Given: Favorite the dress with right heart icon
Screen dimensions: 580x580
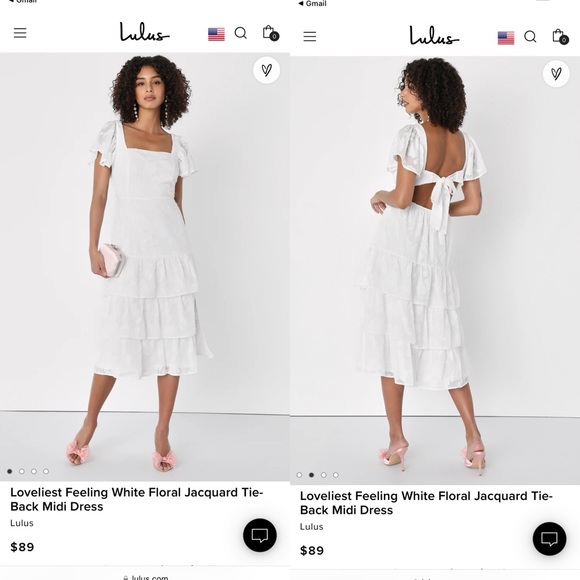Looking at the screenshot, I should coord(556,74).
